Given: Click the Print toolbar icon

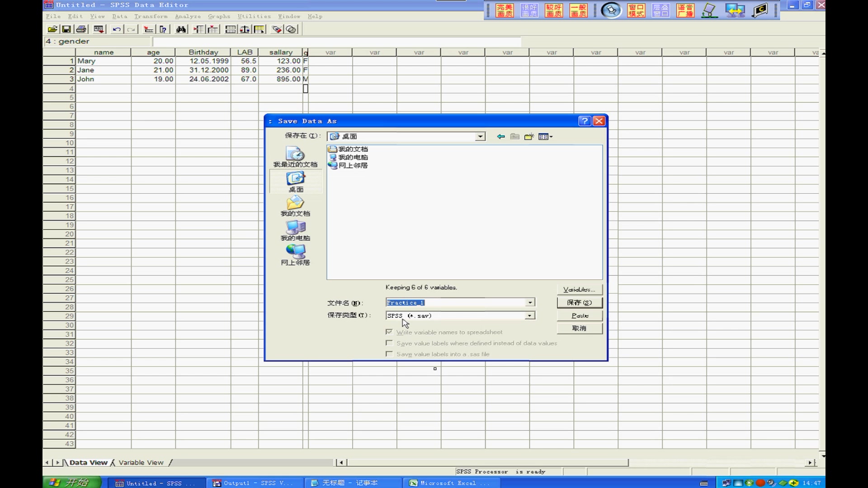Looking at the screenshot, I should tap(81, 29).
